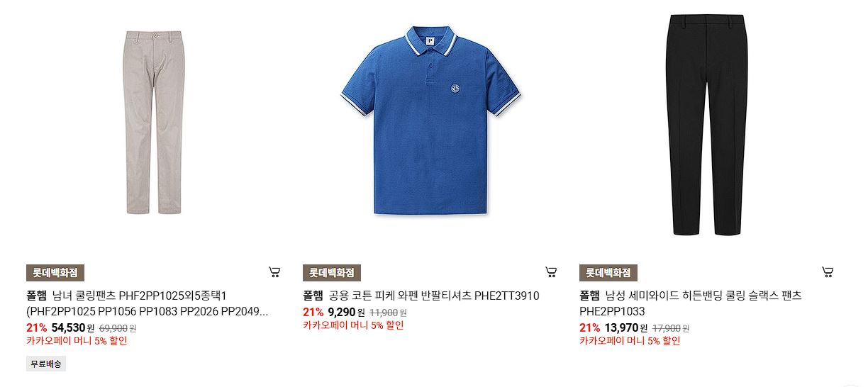Click 롯데백화점 badge above the black slacks title
868x387 pixels.
point(608,273)
